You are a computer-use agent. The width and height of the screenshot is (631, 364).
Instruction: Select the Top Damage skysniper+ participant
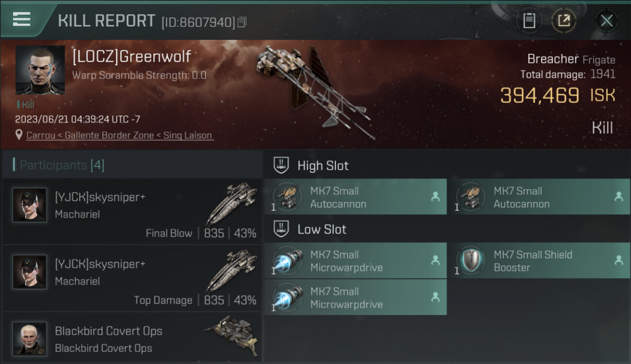pos(132,279)
